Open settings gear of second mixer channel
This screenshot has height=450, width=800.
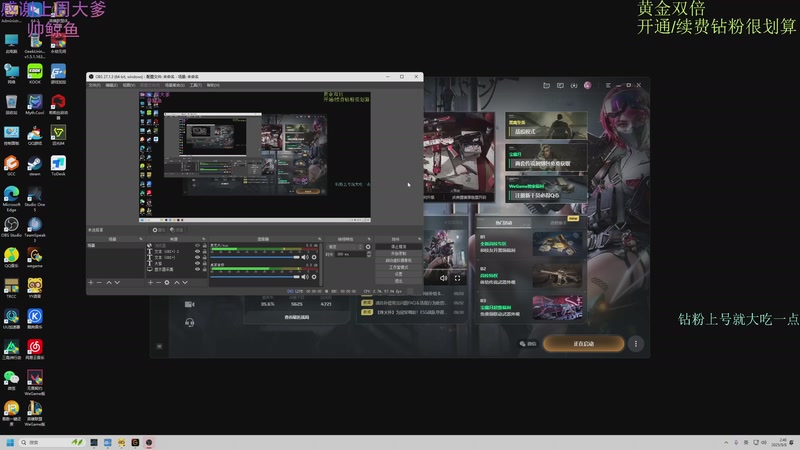coord(314,277)
